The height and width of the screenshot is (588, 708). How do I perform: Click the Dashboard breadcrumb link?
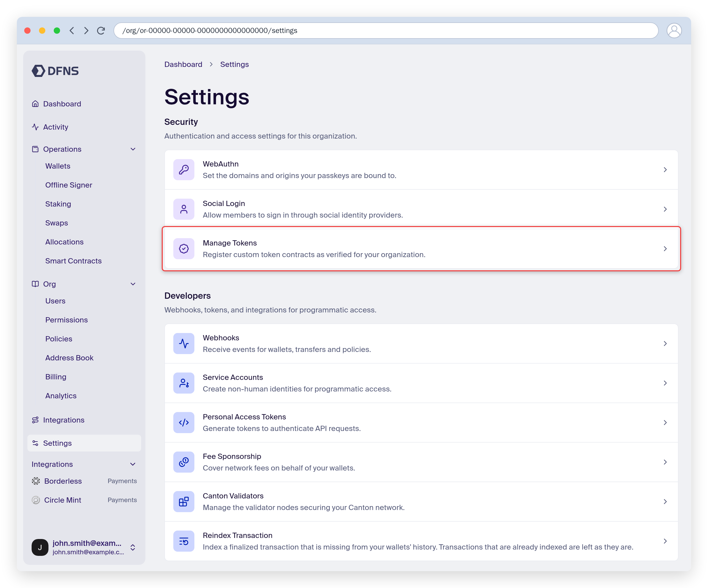183,64
